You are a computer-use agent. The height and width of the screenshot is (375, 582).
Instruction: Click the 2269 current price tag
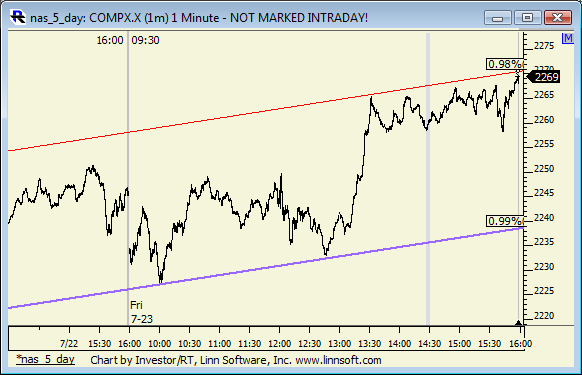[544, 77]
